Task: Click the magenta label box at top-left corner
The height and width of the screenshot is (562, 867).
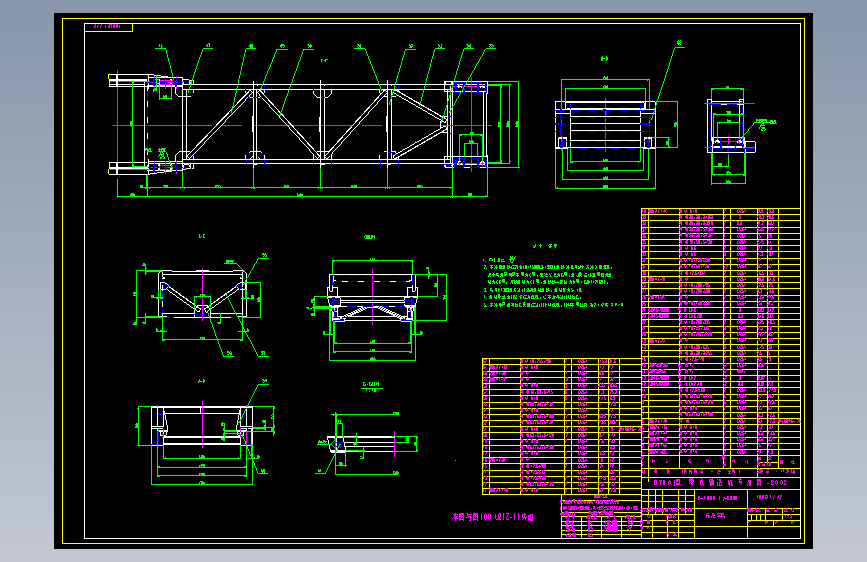Action: pyautogui.click(x=108, y=27)
